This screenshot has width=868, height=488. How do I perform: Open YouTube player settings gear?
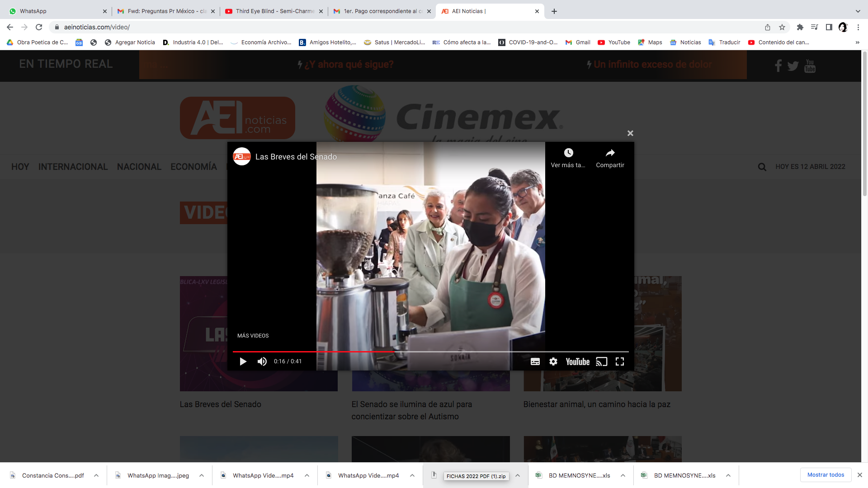553,361
